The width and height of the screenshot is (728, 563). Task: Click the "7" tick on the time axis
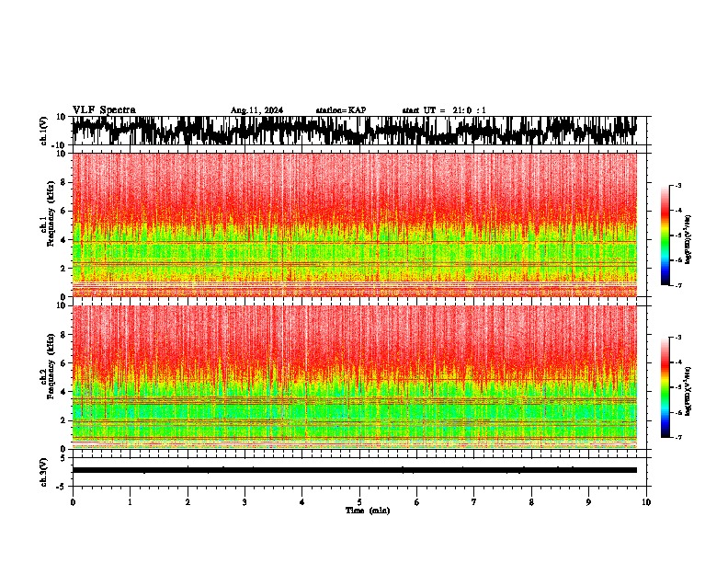coord(474,502)
